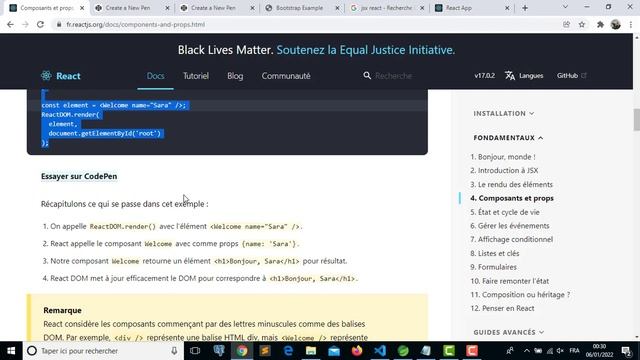Expand the Installation sidebar section
The width and height of the screenshot is (640, 360).
[x=504, y=113]
